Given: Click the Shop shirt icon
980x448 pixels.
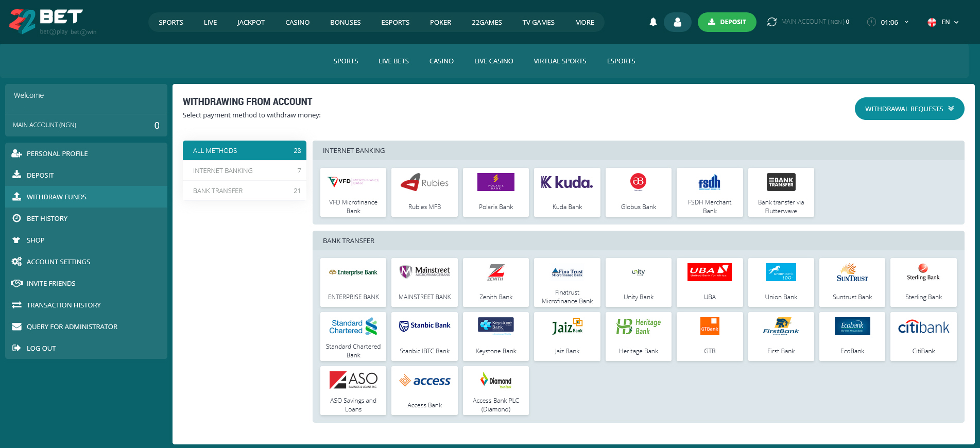Looking at the screenshot, I should pyautogui.click(x=16, y=240).
